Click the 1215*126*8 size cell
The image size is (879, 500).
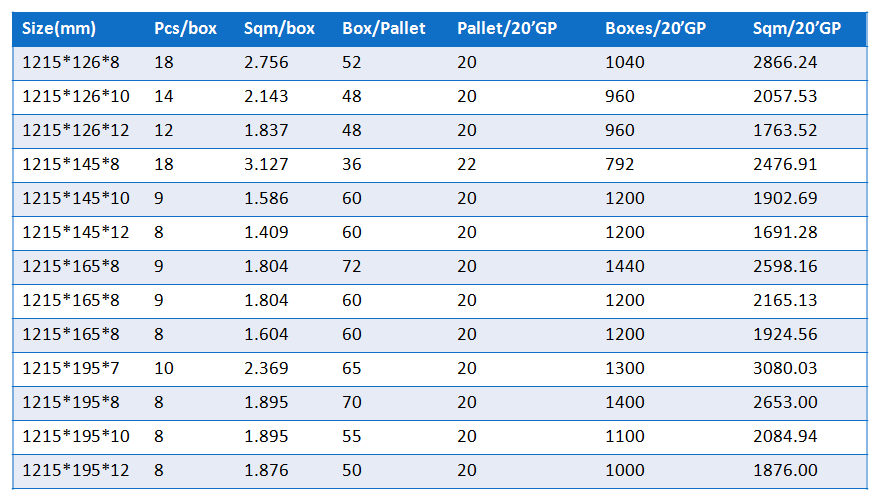click(x=71, y=62)
